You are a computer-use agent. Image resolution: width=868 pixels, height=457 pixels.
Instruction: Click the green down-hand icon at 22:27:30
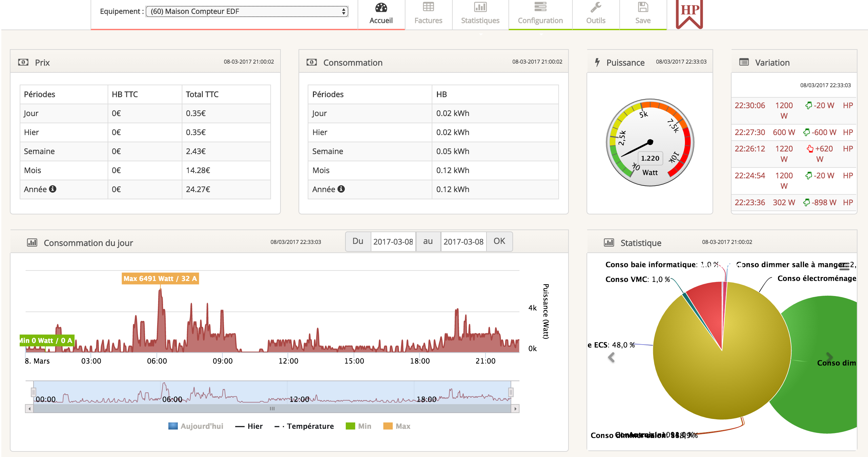point(806,132)
